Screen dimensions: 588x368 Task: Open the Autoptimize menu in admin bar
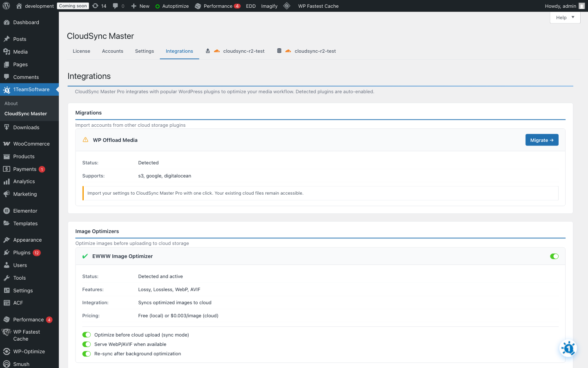(x=172, y=6)
